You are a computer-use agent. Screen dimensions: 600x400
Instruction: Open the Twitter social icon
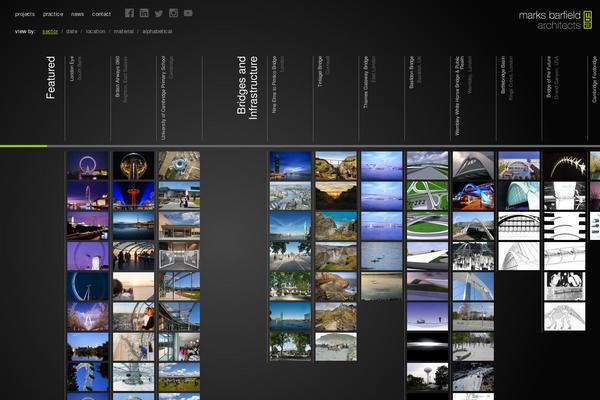[x=158, y=13]
